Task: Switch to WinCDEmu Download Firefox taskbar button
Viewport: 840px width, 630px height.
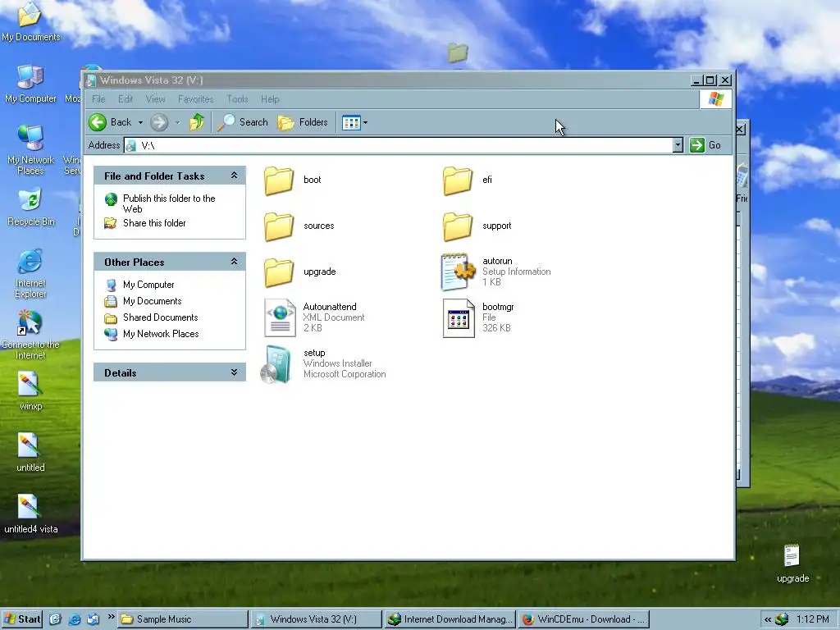Action: point(583,619)
